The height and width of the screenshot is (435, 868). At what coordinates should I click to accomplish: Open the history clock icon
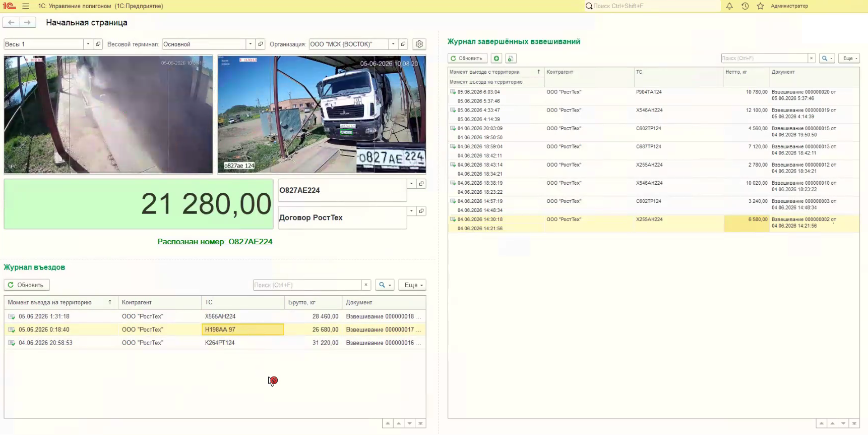tap(745, 6)
